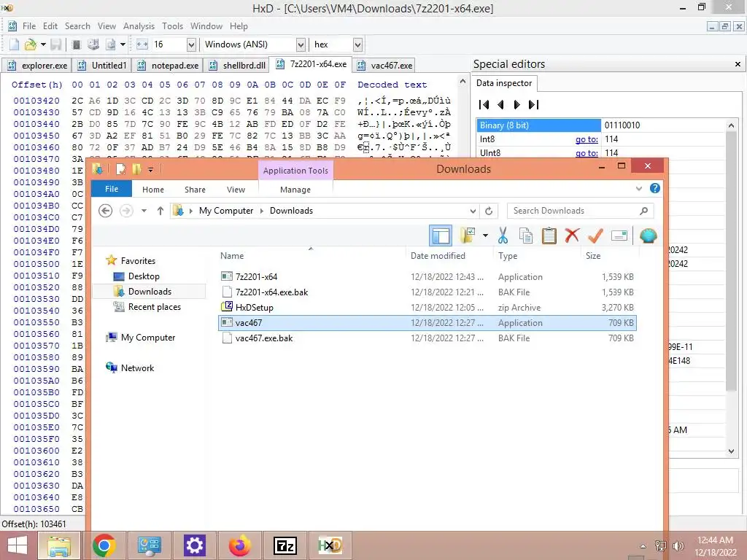Click the new folder icon in Explorer title bar
The width and height of the screenshot is (747, 560).
click(x=136, y=169)
